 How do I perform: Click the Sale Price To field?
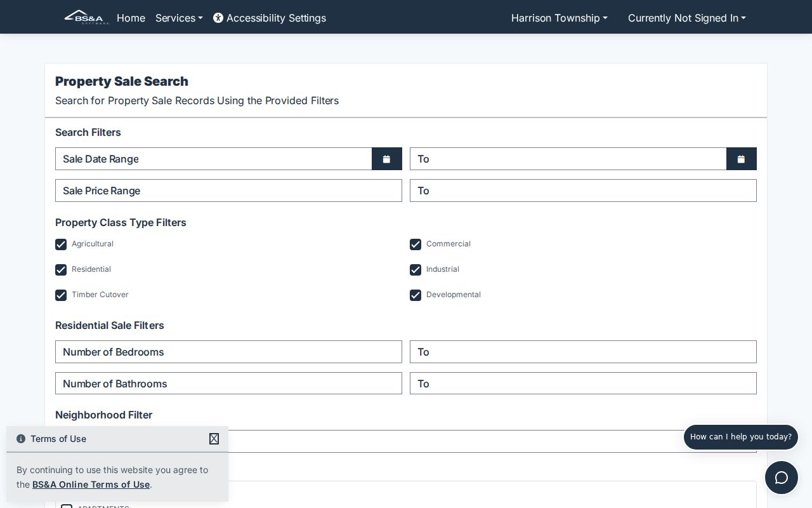(583, 190)
